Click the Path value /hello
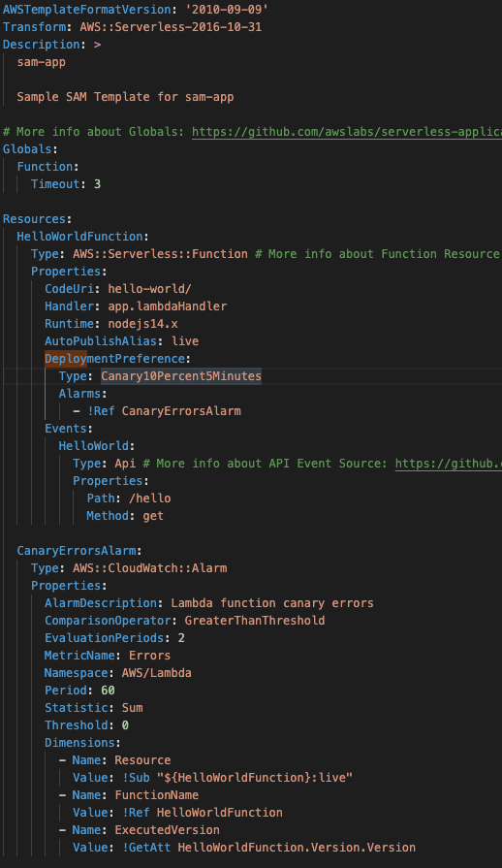This screenshot has width=502, height=868. 150,498
